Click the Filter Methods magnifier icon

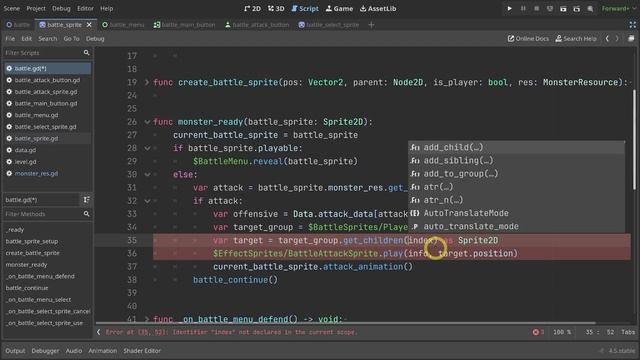[x=87, y=213]
